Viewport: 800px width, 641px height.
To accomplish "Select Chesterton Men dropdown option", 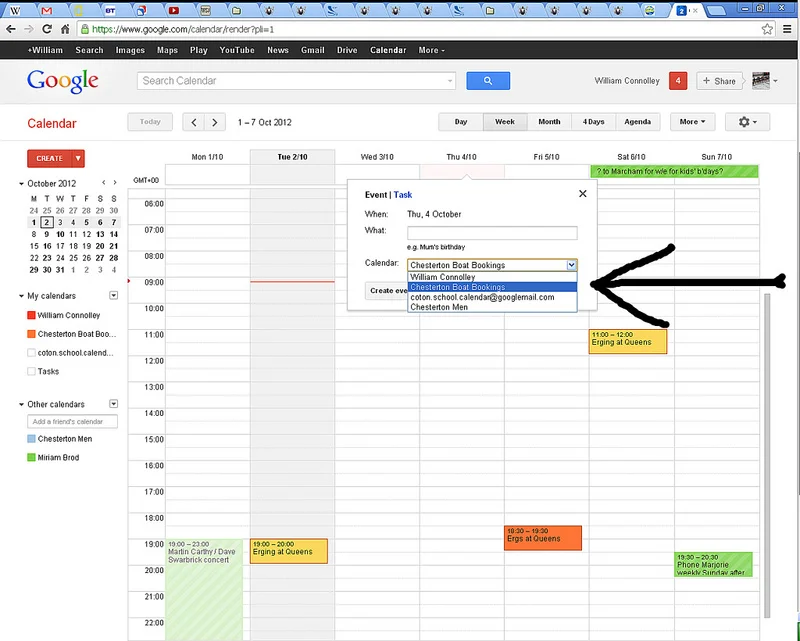I will (492, 307).
